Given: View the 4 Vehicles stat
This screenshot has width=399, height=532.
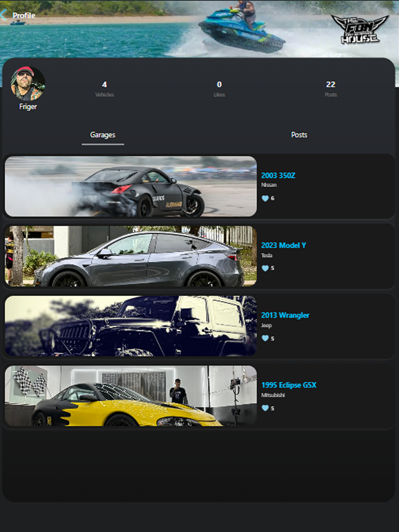Looking at the screenshot, I should point(104,89).
